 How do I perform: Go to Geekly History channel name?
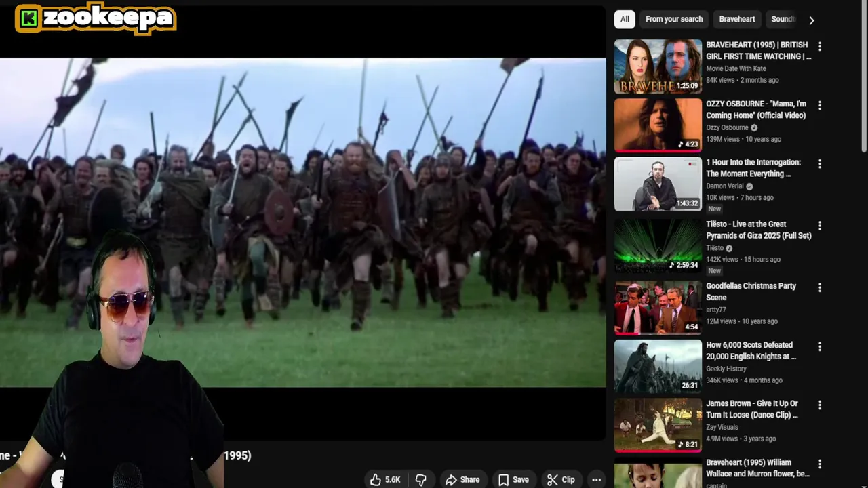coord(726,369)
